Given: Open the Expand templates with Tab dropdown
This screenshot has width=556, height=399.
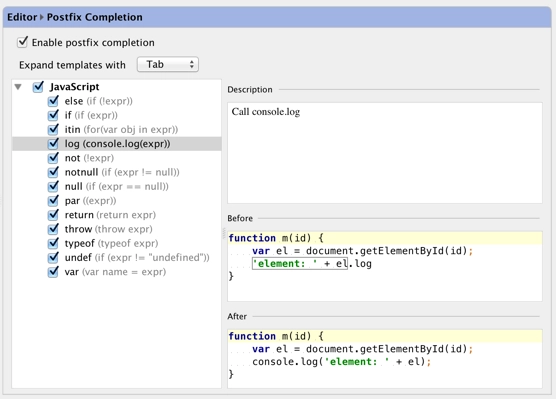Looking at the screenshot, I should pyautogui.click(x=168, y=65).
